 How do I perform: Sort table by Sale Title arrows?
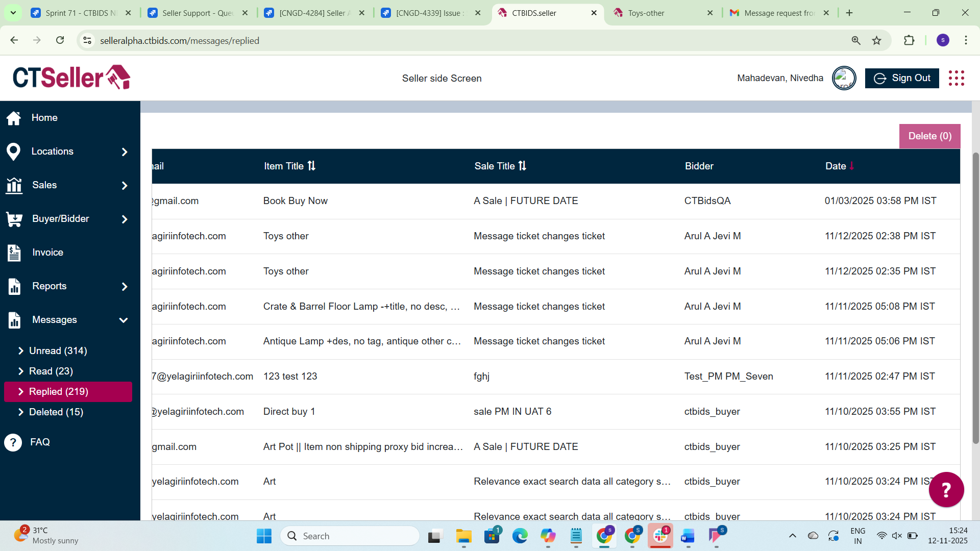522,166
